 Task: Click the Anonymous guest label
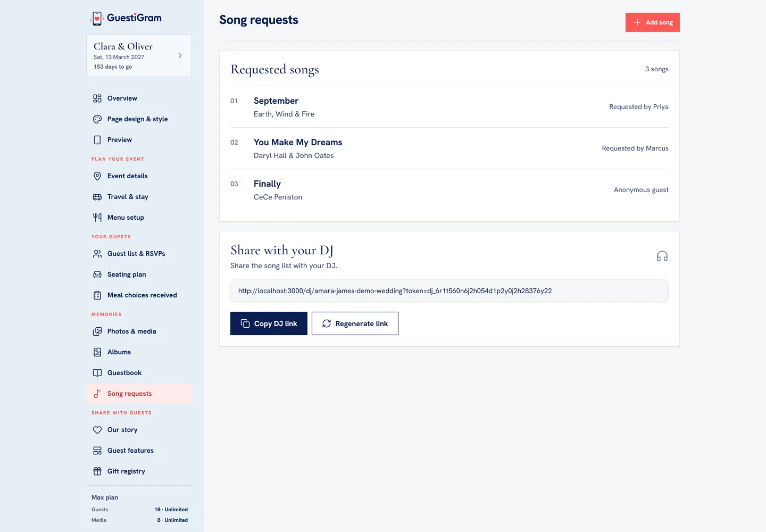[x=641, y=190]
